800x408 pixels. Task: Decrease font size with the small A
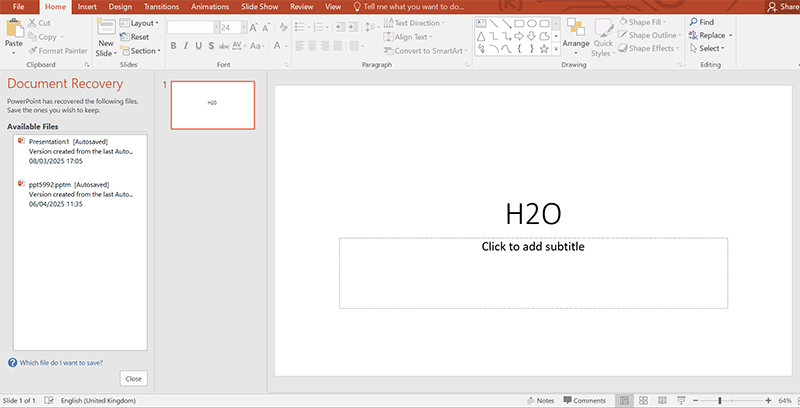tap(266, 28)
